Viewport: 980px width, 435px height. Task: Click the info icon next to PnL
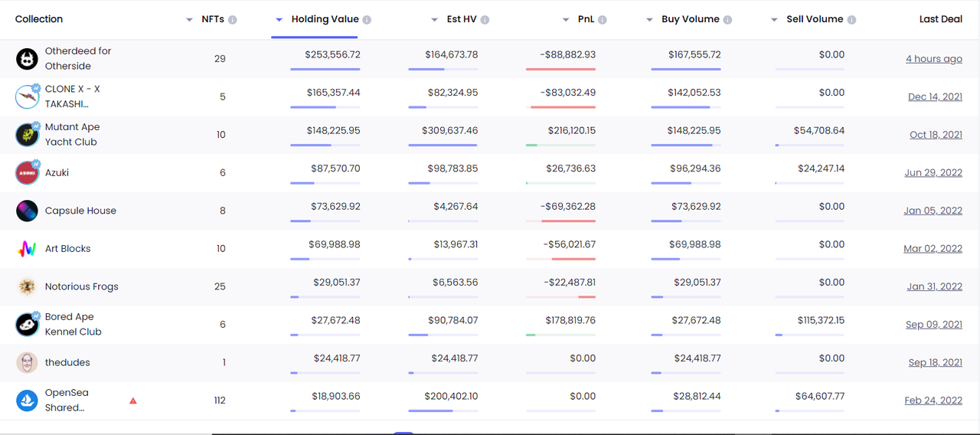click(x=603, y=20)
